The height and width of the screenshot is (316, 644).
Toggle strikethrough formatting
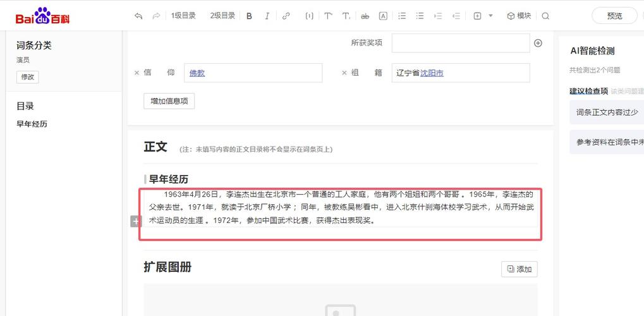point(365,16)
